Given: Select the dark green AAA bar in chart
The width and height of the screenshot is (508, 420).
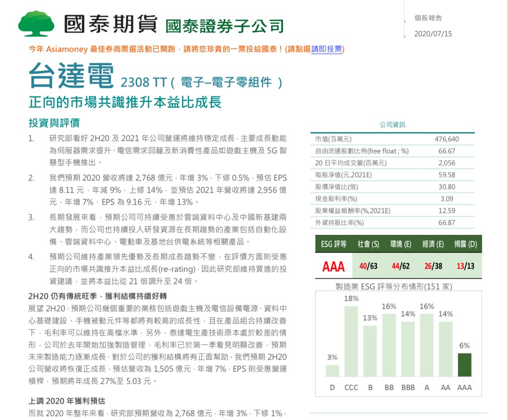Looking at the screenshot, I should click(x=464, y=364).
